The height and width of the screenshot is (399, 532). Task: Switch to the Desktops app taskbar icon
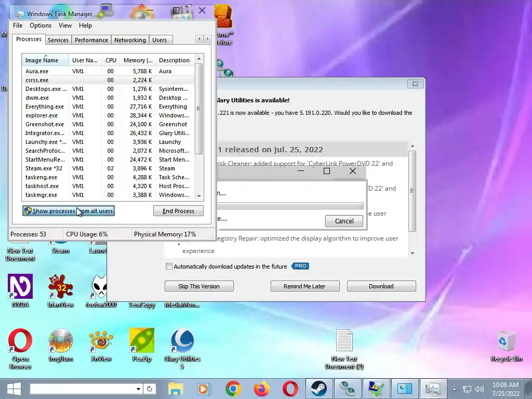pos(348,389)
